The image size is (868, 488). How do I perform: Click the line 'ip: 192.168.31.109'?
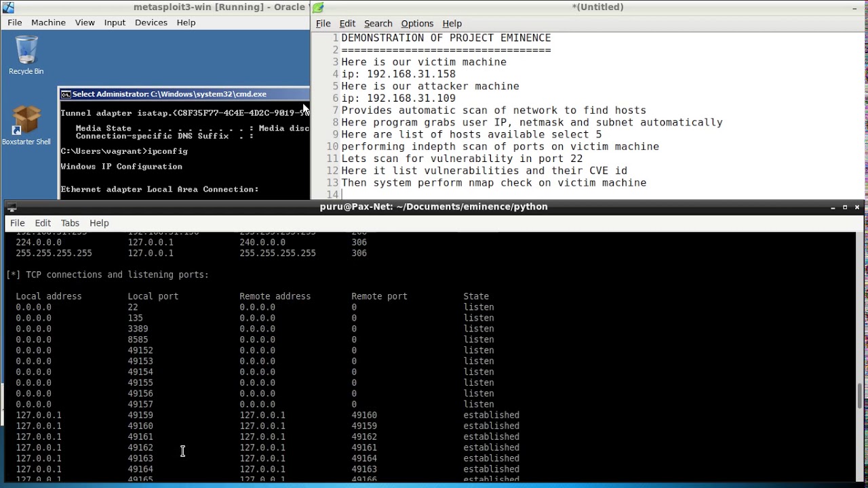(x=398, y=98)
